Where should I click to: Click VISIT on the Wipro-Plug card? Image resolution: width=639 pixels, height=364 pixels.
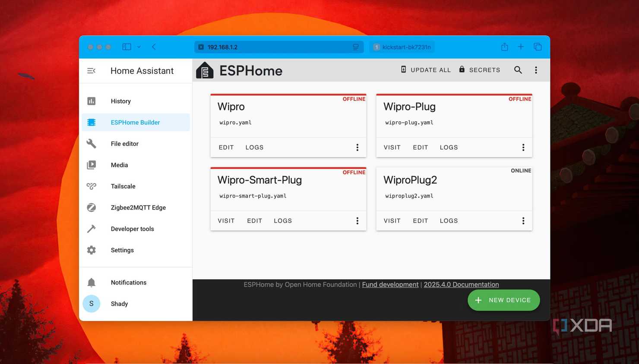pos(392,147)
